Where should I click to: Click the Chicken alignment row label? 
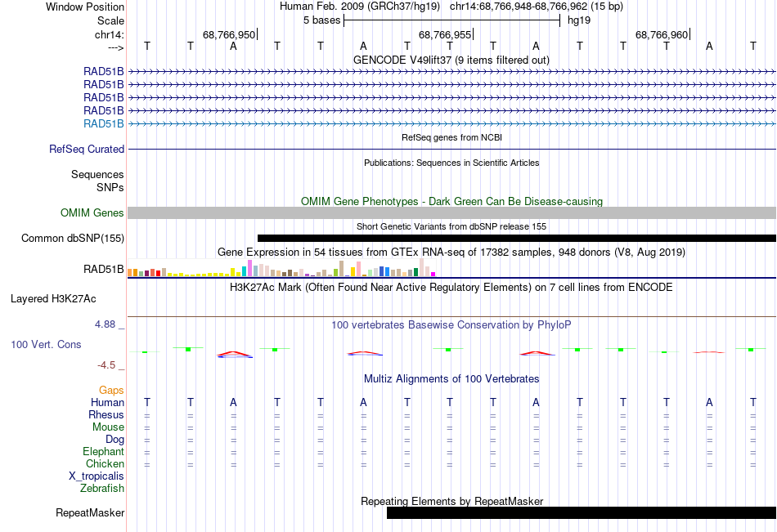click(105, 463)
